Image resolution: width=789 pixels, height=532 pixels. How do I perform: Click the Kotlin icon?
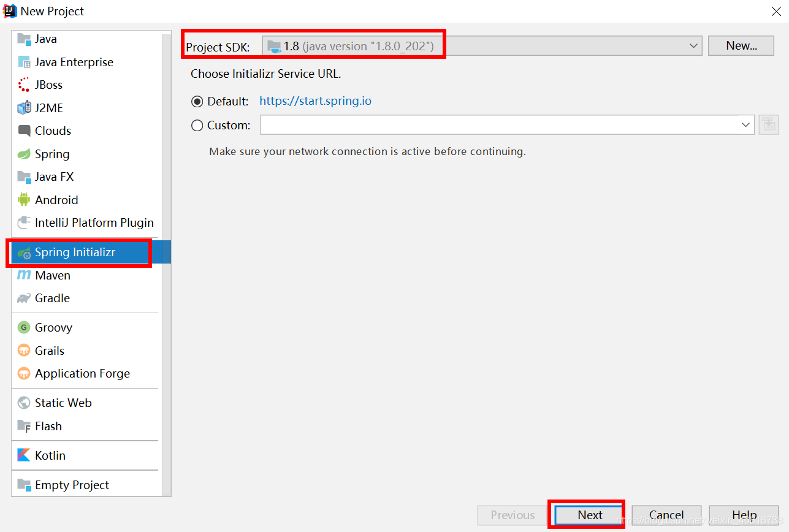point(24,455)
